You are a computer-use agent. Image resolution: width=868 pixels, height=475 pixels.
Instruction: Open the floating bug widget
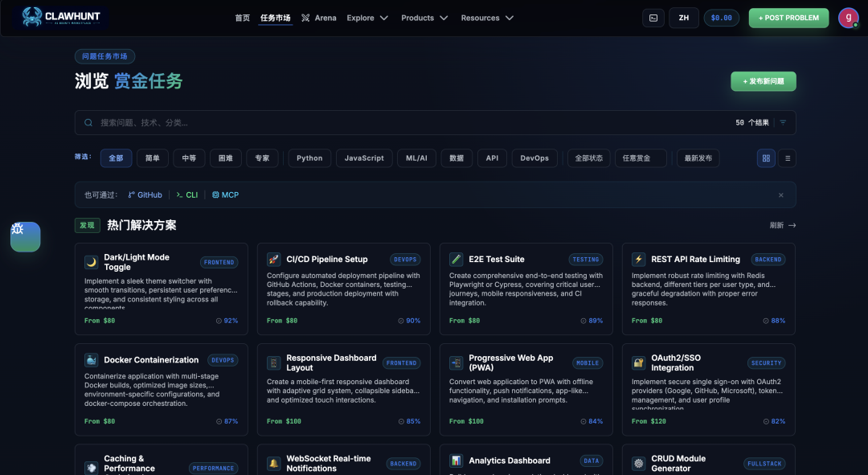click(x=26, y=237)
